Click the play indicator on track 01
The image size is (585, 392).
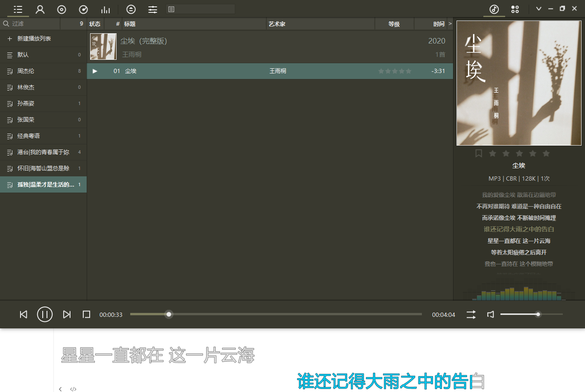(95, 71)
